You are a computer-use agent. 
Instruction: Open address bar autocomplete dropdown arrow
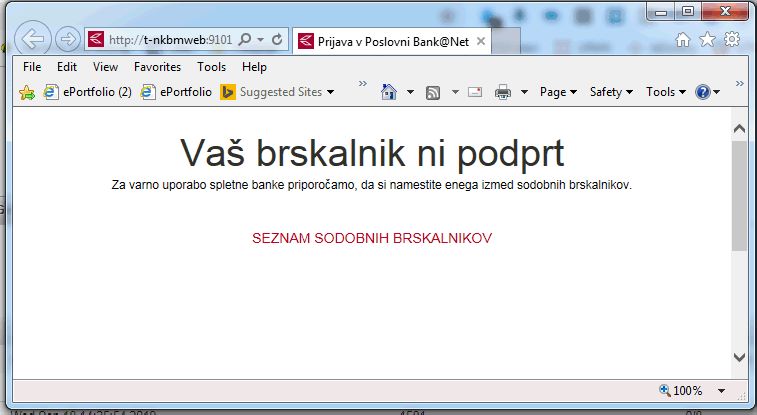261,40
